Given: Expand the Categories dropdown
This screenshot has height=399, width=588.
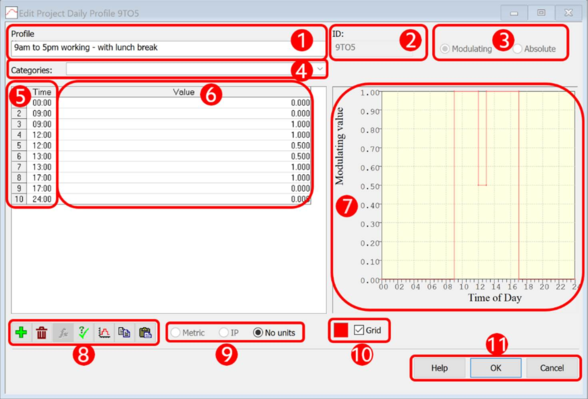Looking at the screenshot, I should point(320,69).
